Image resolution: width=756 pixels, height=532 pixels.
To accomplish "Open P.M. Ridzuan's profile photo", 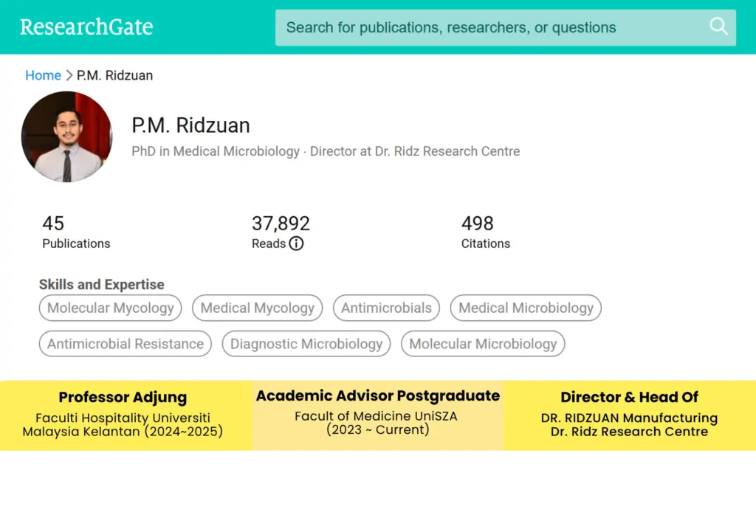I will coord(66,137).
